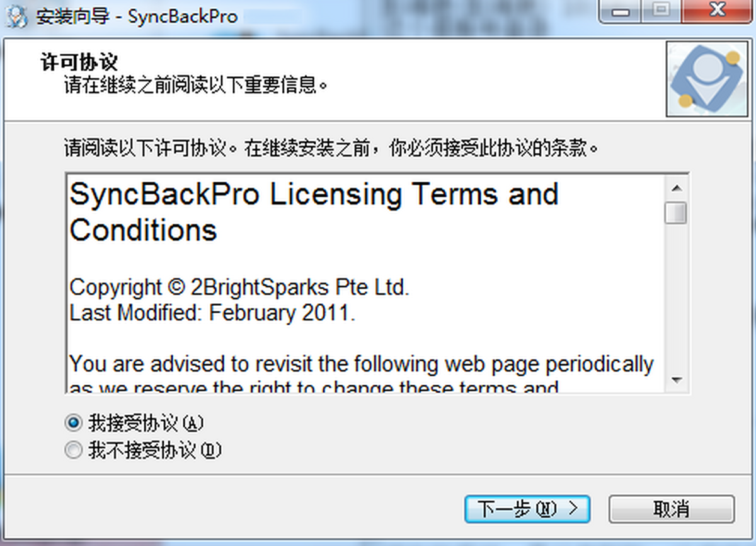Screen dimensions: 756x546
Task: Click the 下一步 button to continue
Action: click(527, 509)
